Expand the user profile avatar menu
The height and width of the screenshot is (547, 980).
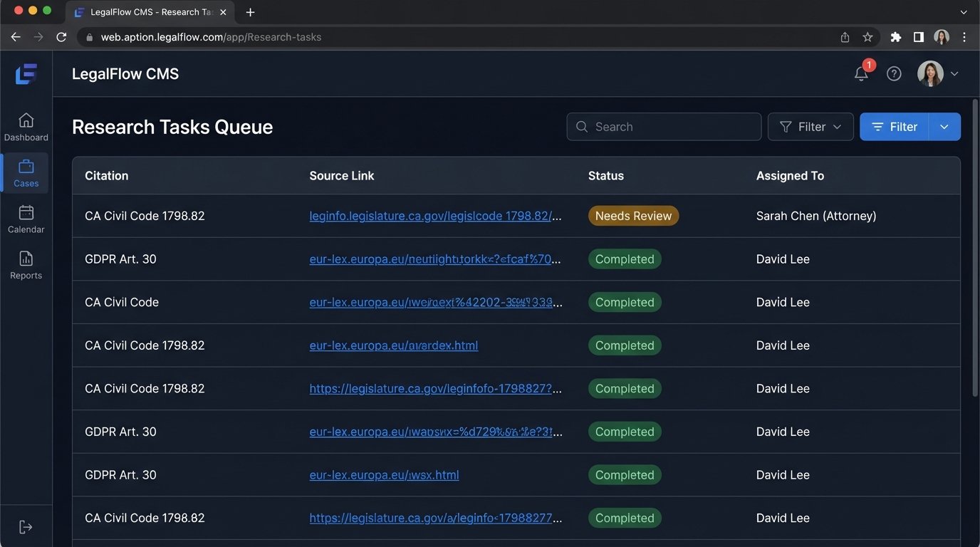point(937,74)
